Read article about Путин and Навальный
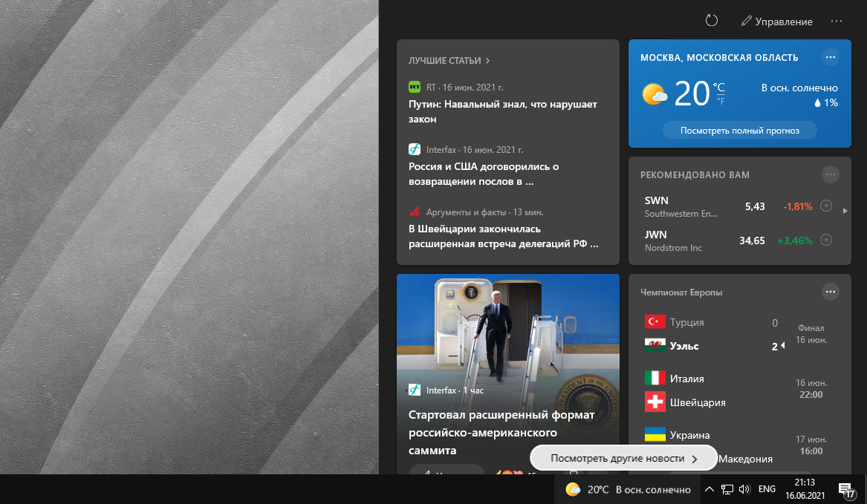 click(503, 111)
